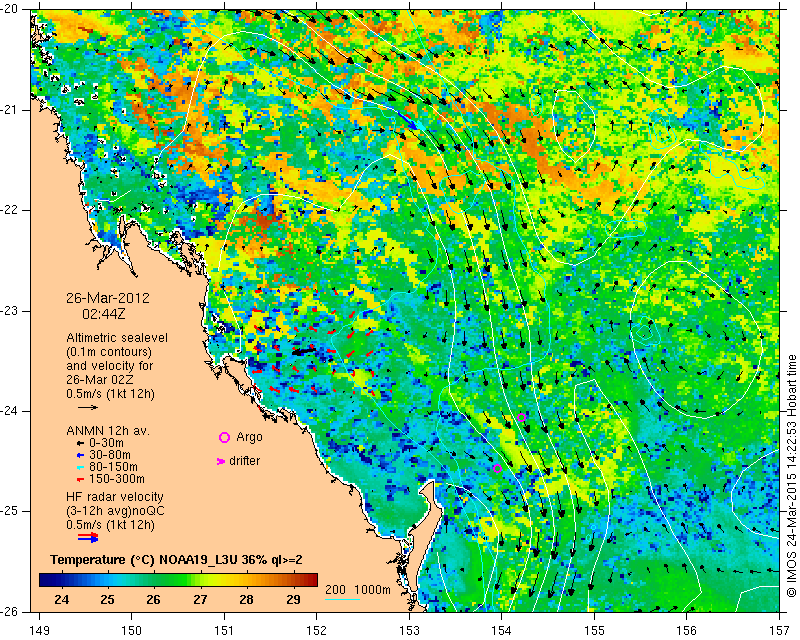Click the colorbar tick label 28

coord(246,600)
